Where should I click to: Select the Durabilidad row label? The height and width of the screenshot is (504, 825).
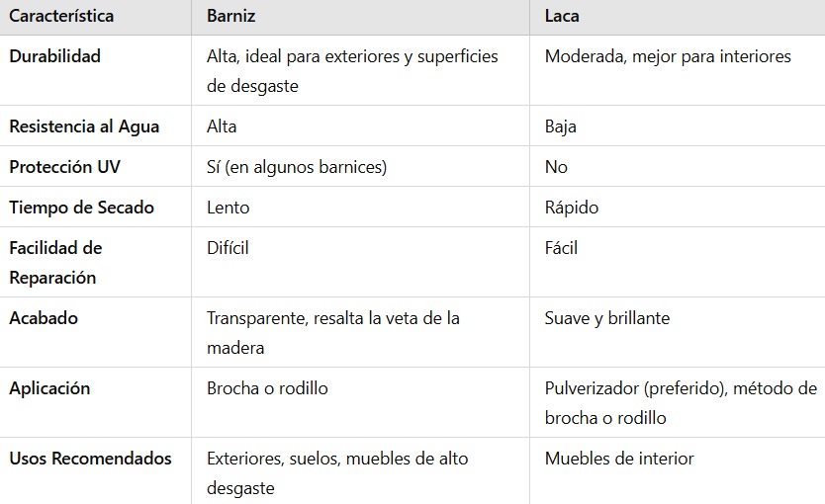coord(55,56)
